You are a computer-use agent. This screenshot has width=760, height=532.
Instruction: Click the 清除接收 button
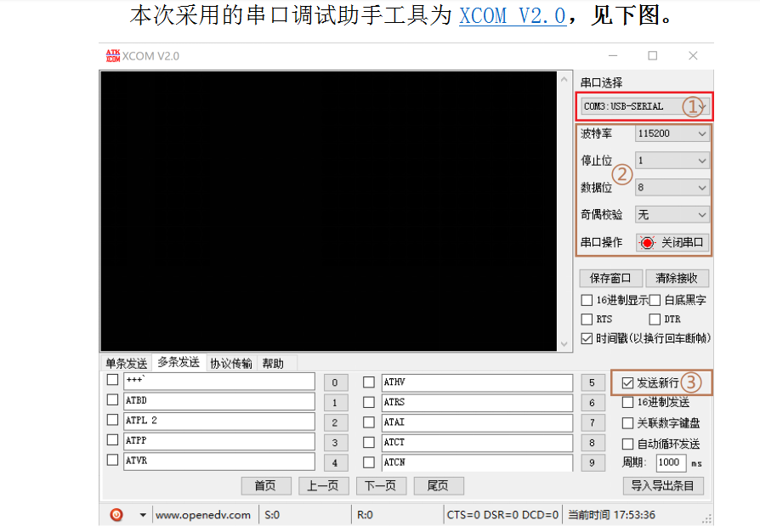678,278
